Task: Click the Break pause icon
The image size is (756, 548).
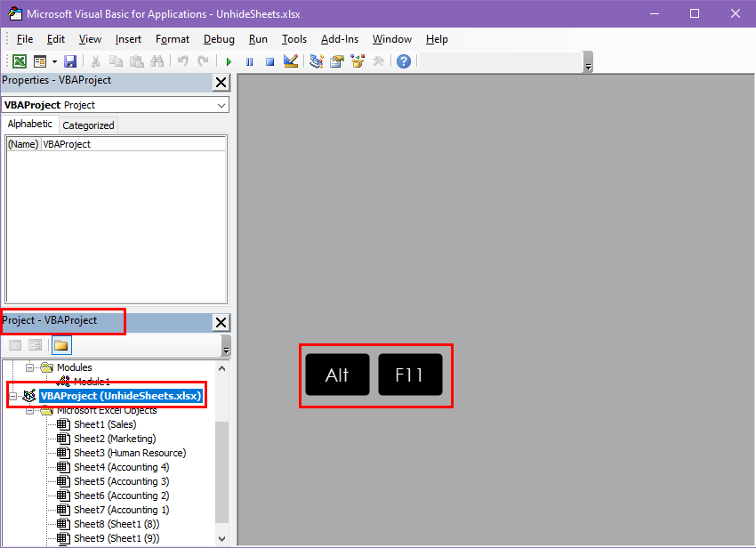Action: pyautogui.click(x=249, y=61)
